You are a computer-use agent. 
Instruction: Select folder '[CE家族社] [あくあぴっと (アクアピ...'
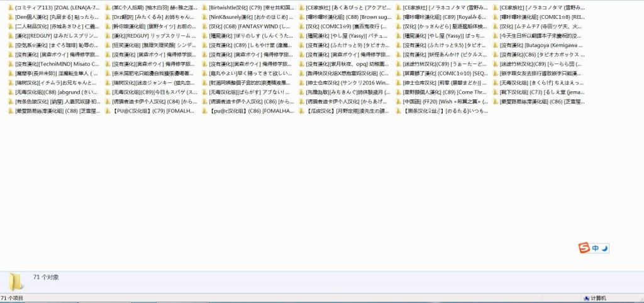pyautogui.click(x=345, y=8)
